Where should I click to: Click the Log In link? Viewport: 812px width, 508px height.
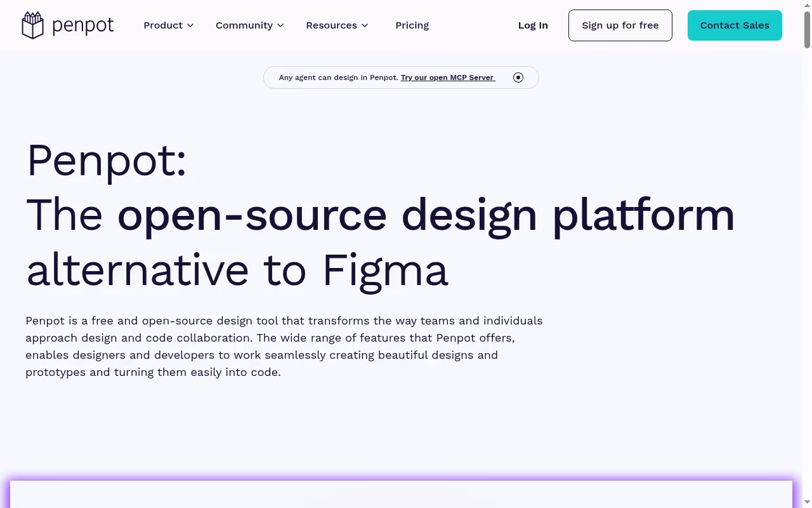(x=533, y=25)
